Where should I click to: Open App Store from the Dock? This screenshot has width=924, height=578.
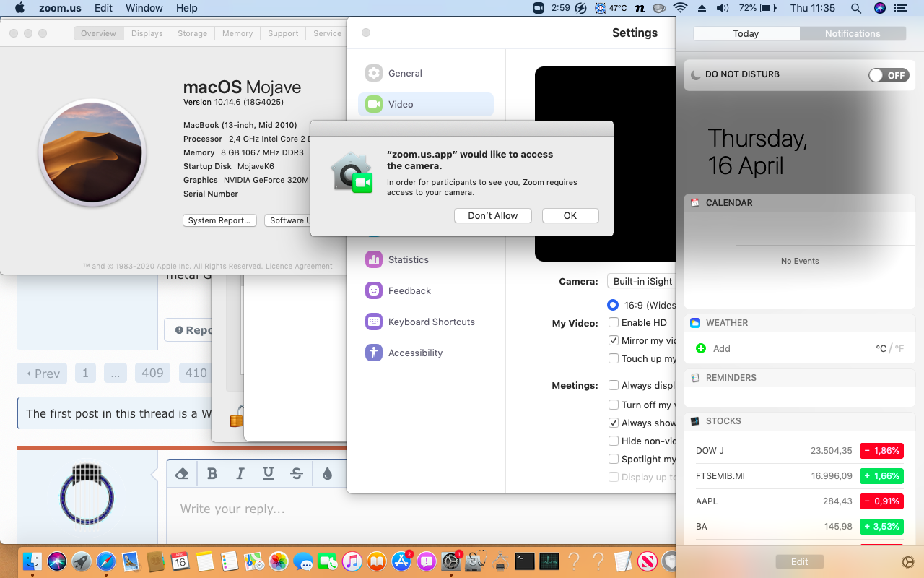pos(401,561)
